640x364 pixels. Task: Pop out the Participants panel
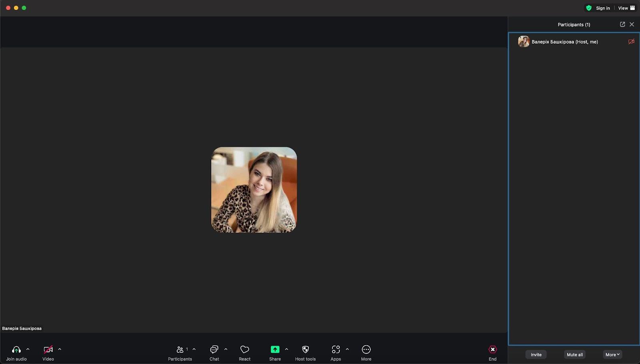coord(622,24)
